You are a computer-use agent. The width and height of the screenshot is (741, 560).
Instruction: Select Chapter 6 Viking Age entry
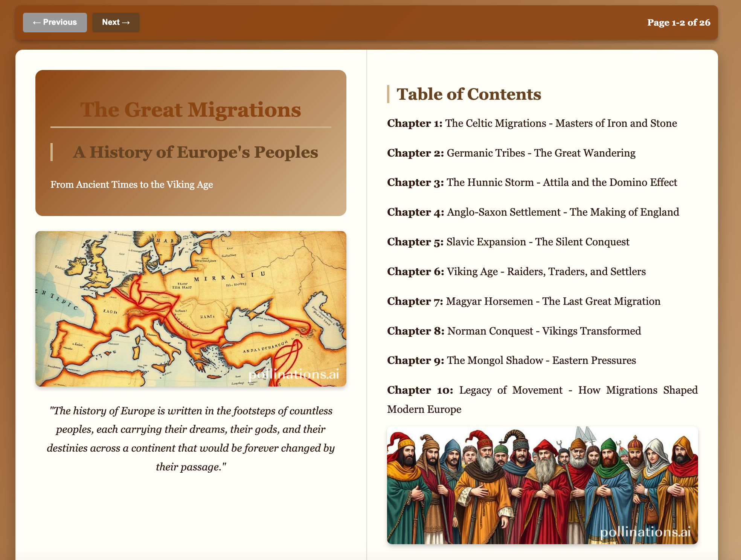click(517, 272)
